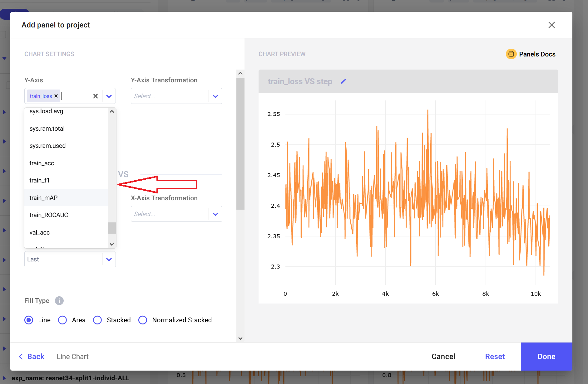Open the Y-Axis Transformation dropdown
This screenshot has width=588, height=384.
tap(176, 96)
